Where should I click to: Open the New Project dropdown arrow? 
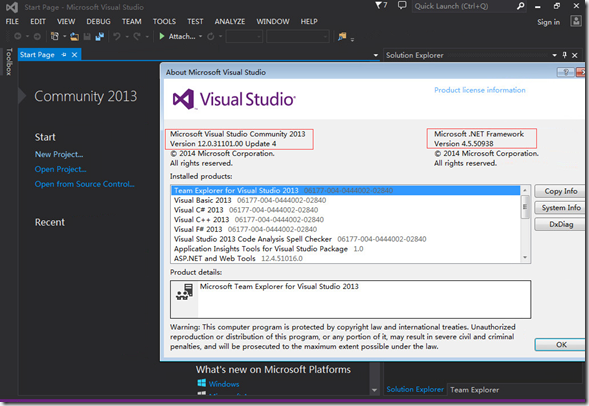tap(65, 36)
